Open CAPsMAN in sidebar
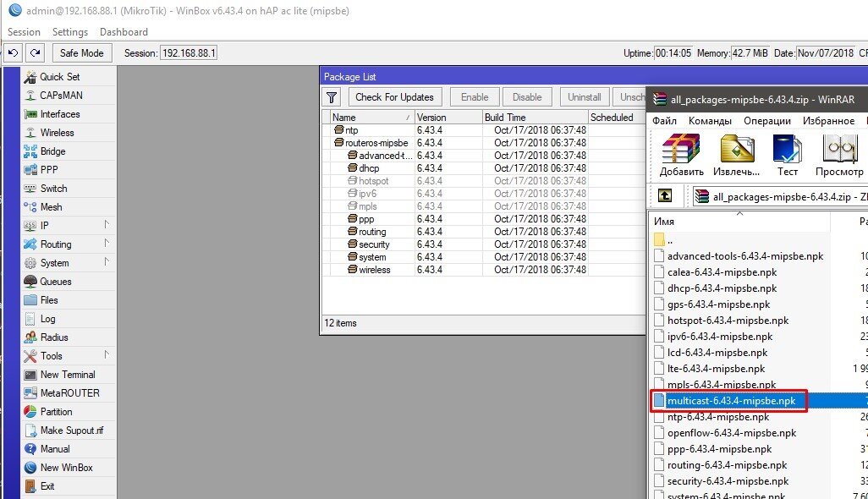The height and width of the screenshot is (499, 868). coord(69,96)
